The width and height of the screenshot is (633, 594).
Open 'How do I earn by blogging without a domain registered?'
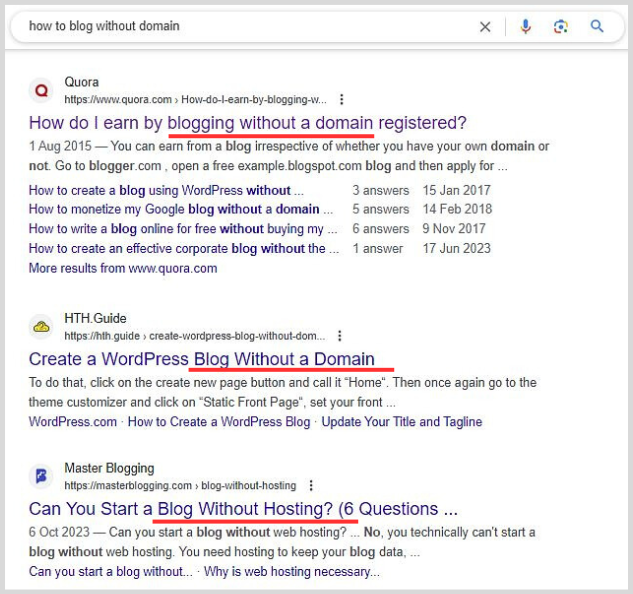click(247, 123)
